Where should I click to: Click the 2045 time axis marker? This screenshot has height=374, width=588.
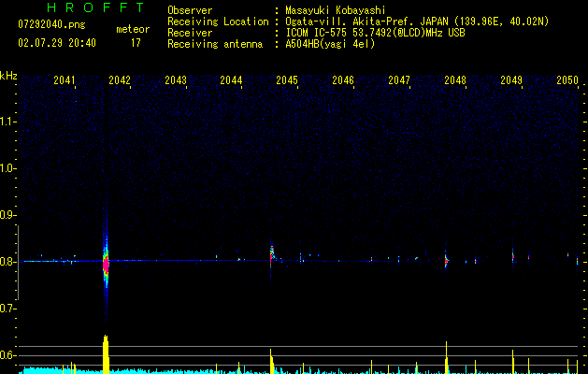(x=287, y=80)
